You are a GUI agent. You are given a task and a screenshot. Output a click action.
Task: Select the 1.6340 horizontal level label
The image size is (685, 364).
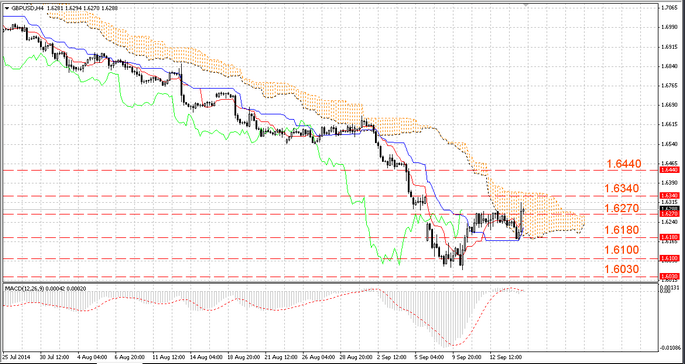click(622, 188)
